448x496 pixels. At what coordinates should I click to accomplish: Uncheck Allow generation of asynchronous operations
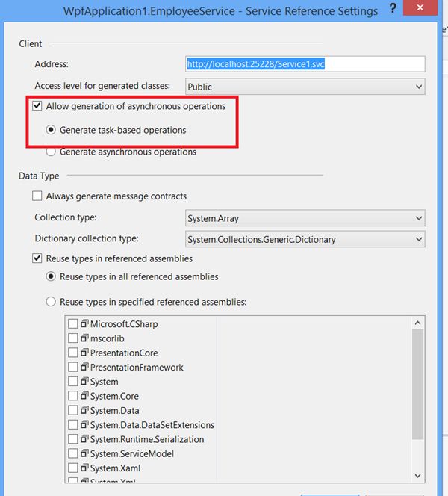tap(37, 107)
